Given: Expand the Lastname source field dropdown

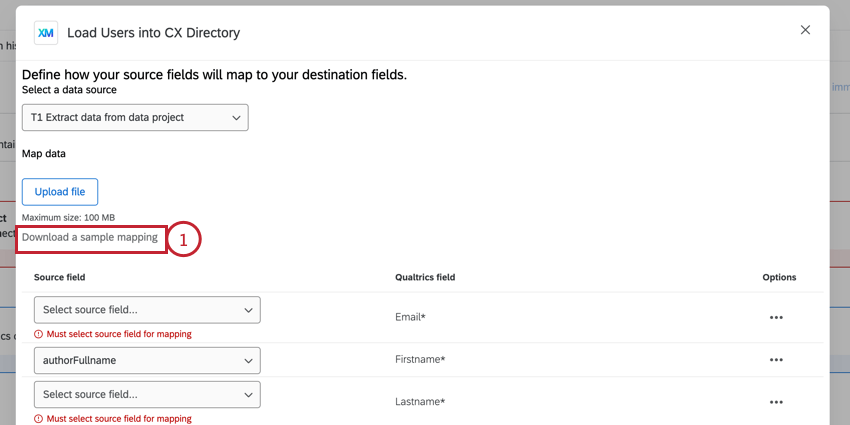Looking at the screenshot, I should [x=147, y=394].
